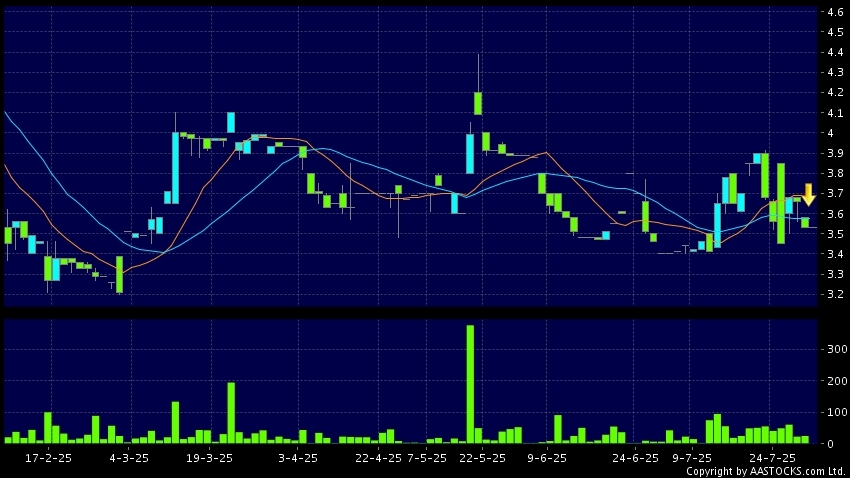850x478 pixels.
Task: Click the 4 price axis label
Action: 830,133
